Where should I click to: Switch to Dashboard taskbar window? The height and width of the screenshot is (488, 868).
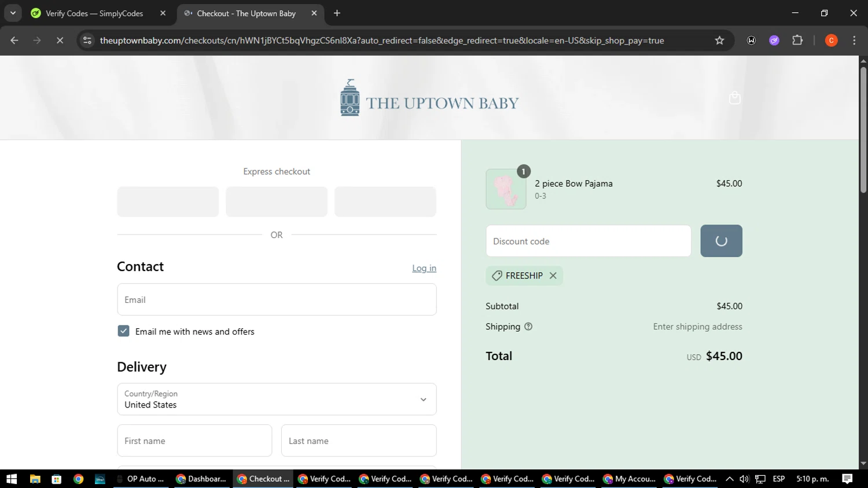[201, 479]
